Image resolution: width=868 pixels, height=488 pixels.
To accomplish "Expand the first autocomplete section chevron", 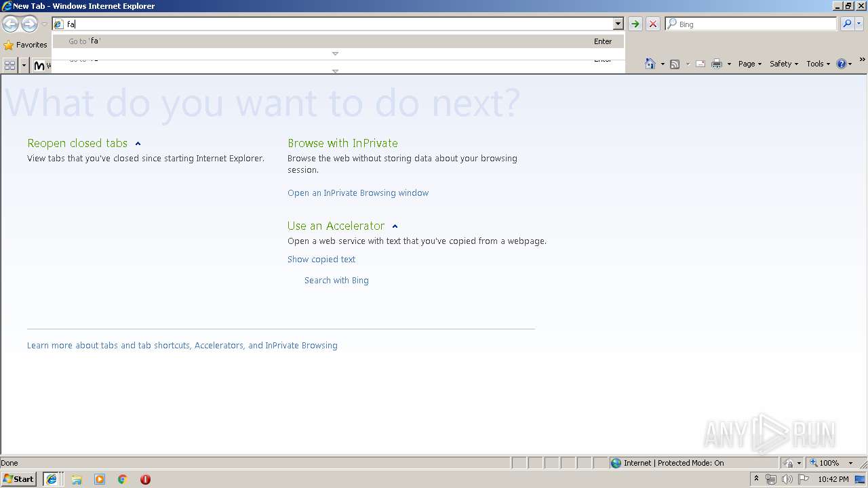I will coord(335,54).
